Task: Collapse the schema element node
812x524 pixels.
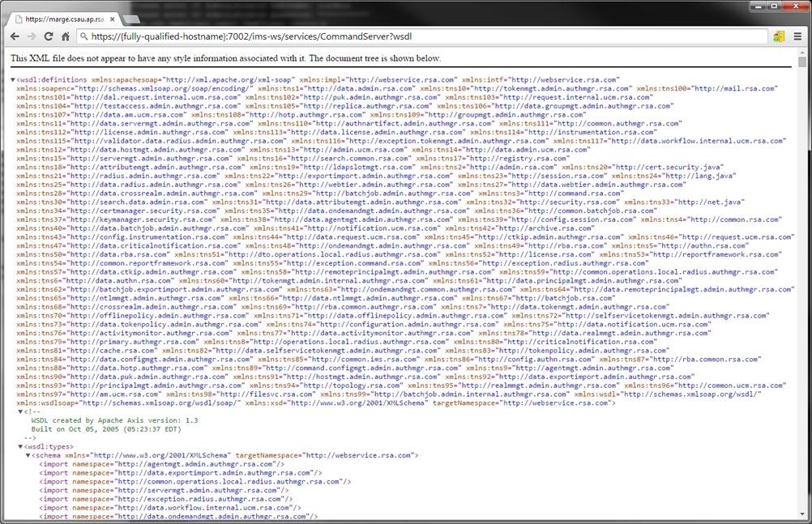Action: pos(29,456)
